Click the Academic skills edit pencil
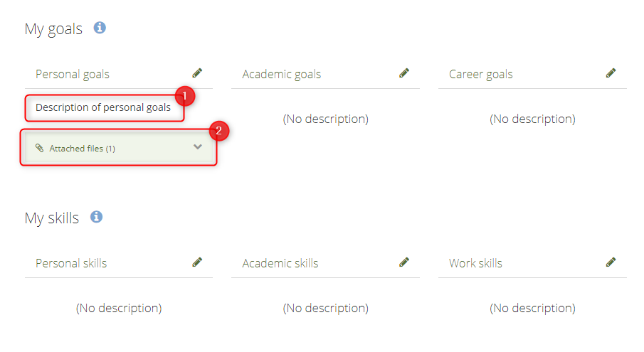The image size is (644, 352). coord(404,262)
